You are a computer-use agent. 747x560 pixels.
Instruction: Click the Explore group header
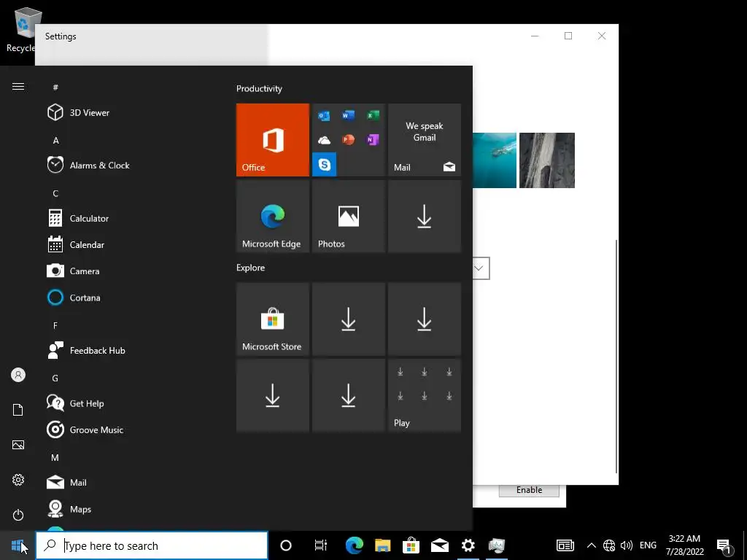coord(251,268)
